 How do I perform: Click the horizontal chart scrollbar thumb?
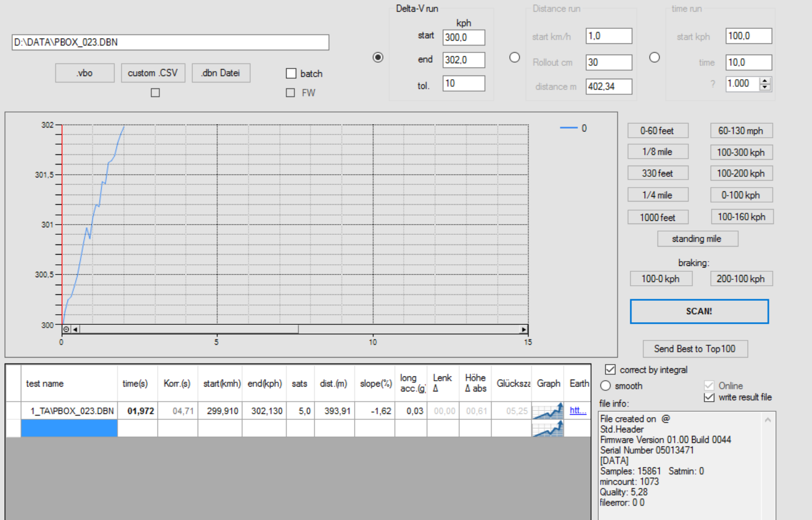(188, 329)
